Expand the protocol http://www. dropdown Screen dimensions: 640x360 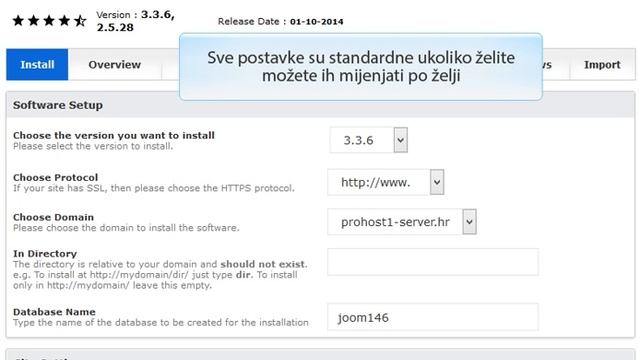coord(386,182)
